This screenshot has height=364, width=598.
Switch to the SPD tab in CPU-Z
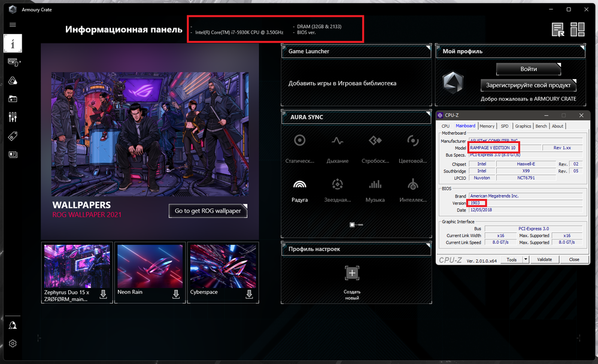click(x=505, y=126)
